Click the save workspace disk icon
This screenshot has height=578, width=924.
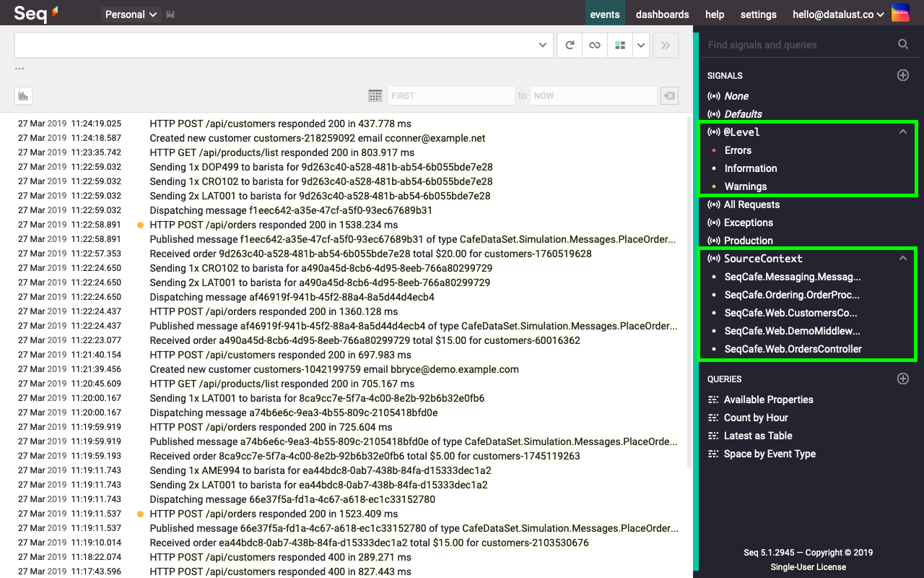click(x=171, y=14)
